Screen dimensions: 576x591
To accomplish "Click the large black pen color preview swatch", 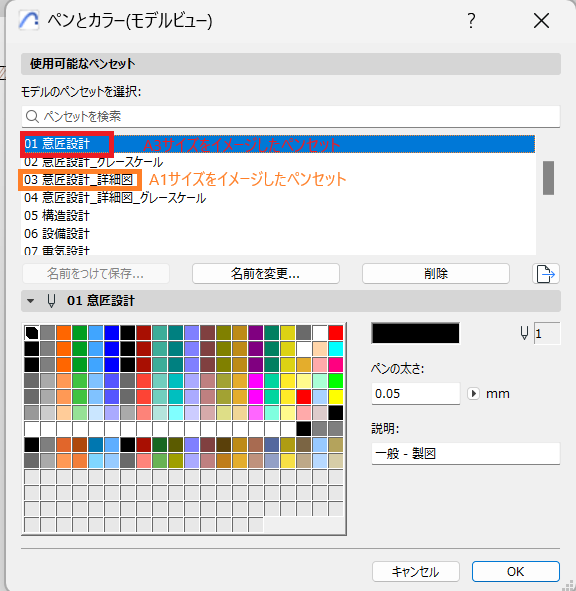I will [x=415, y=333].
